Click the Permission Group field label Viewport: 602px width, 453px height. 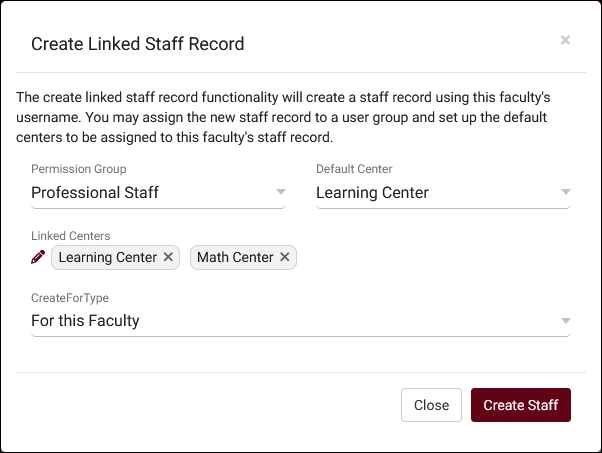79,169
